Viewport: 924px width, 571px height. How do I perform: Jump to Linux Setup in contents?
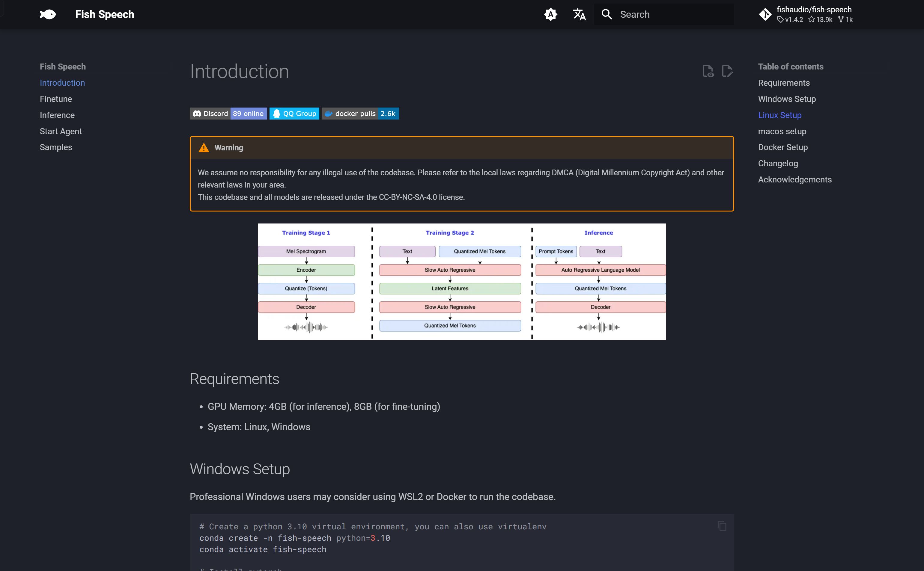(x=779, y=115)
